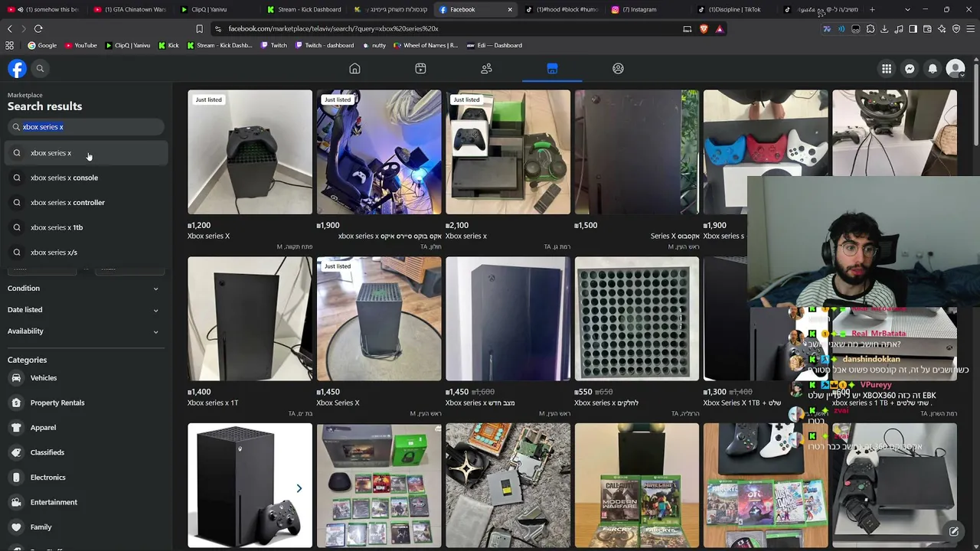Screen dimensions: 980x551
Task: Open the ₪2,100 Xbox series x listing photo
Action: tap(508, 152)
